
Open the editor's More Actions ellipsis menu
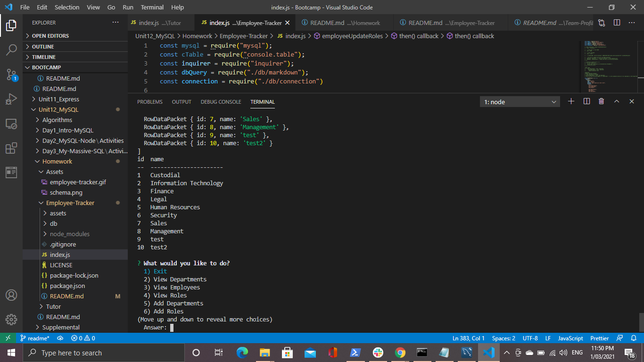(x=632, y=23)
